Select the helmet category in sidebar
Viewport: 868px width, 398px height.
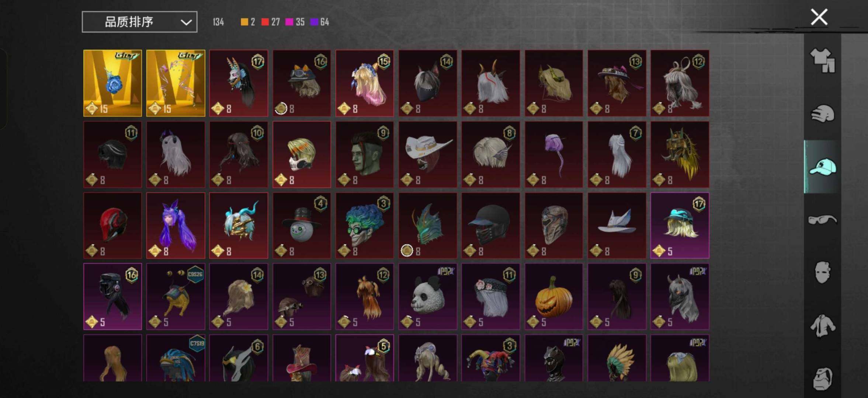click(x=823, y=114)
